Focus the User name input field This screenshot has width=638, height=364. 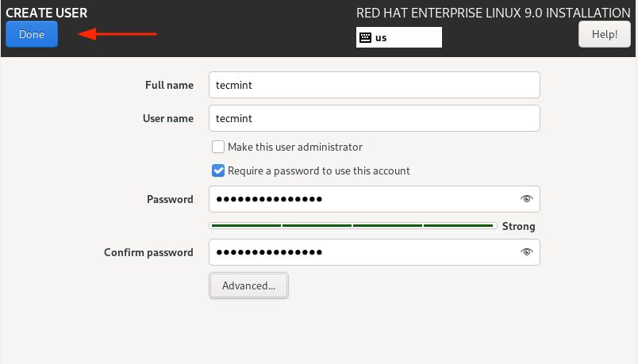click(x=374, y=118)
